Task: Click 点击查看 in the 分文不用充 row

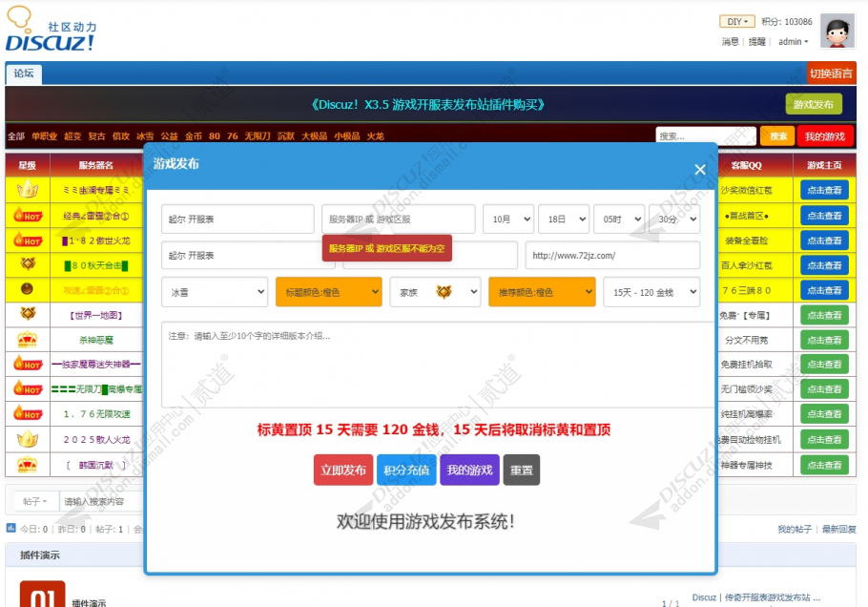Action: 824,340
